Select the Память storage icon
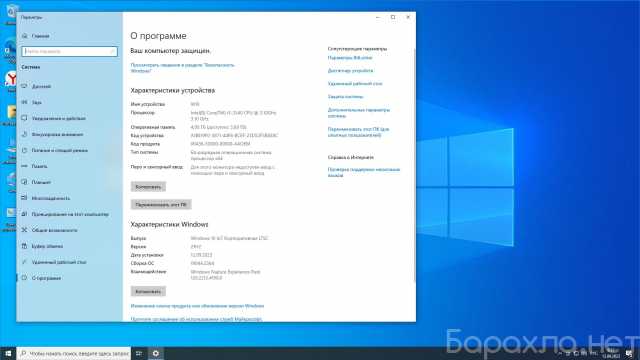This screenshot has width=640, height=360. (x=24, y=166)
